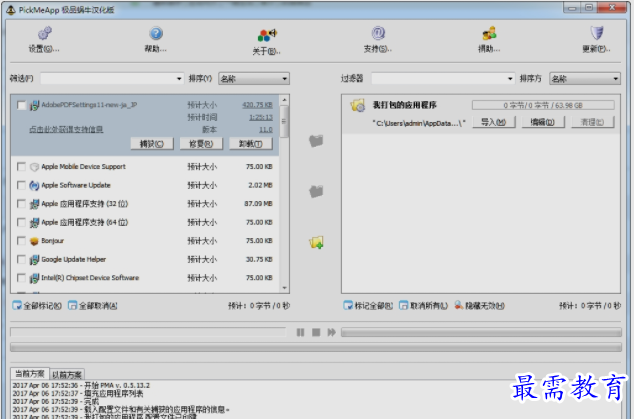Click the 更新 update shield icon
The image size is (634, 419).
click(597, 33)
